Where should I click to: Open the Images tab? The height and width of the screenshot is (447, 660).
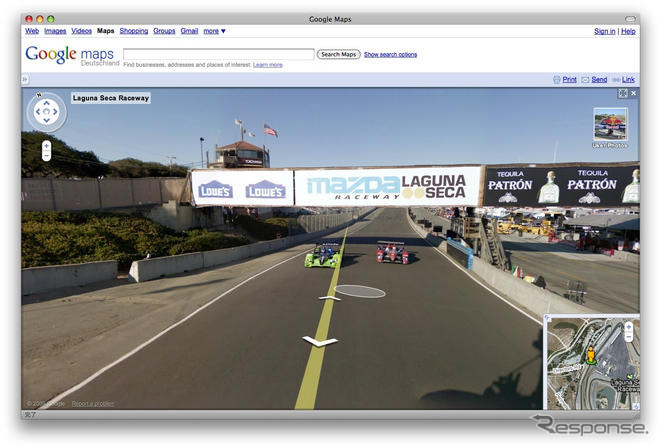click(x=55, y=31)
